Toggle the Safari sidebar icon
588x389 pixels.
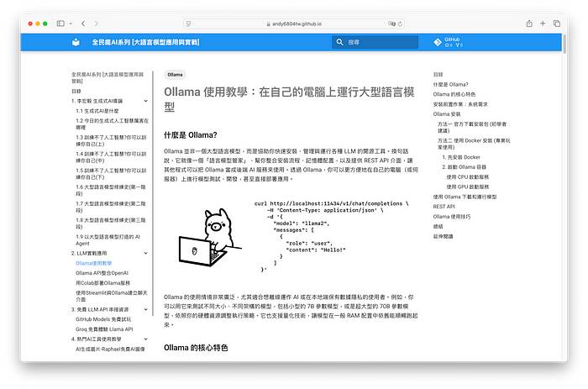point(60,24)
